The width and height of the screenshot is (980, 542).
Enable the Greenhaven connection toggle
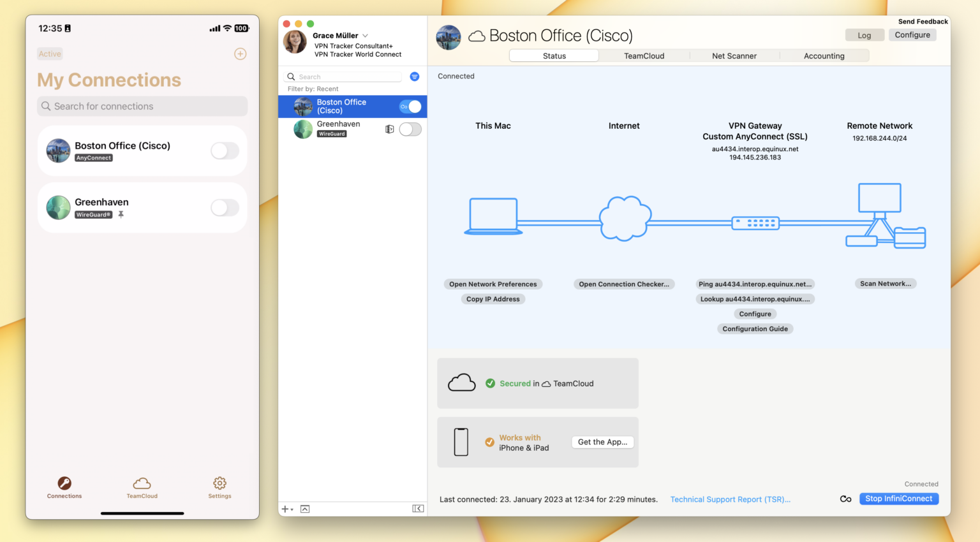click(410, 129)
